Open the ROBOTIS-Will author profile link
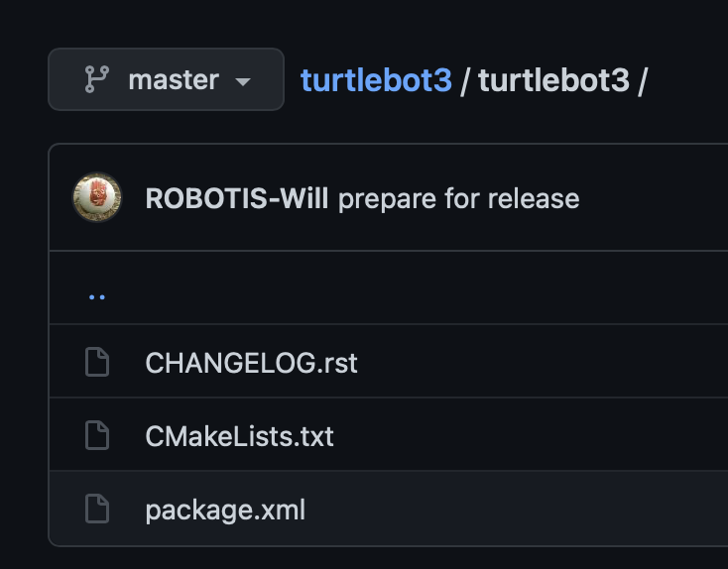 pos(237,198)
